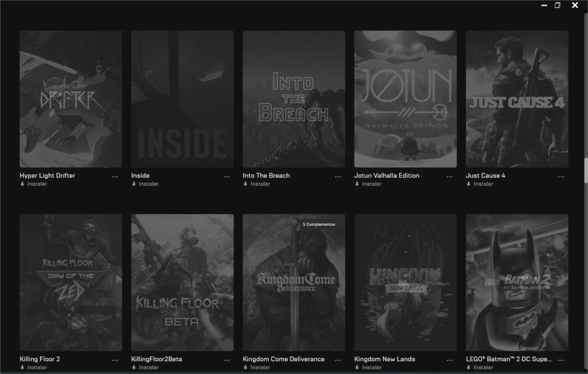Open options for LEGO Batman 2 DC Super Heroes
This screenshot has width=588, height=374.
point(561,361)
